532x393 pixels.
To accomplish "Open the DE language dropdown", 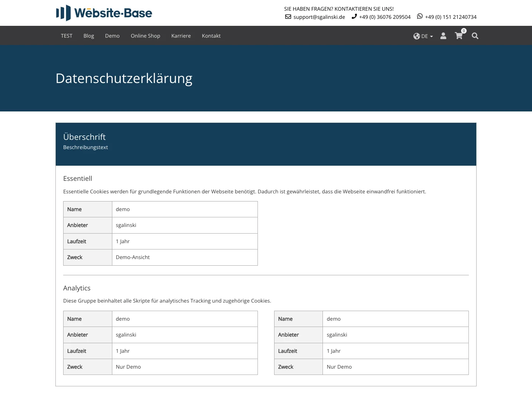I will (x=425, y=36).
